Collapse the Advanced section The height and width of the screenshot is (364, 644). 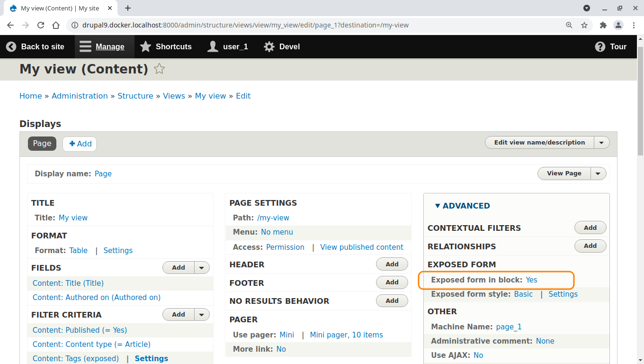[463, 206]
